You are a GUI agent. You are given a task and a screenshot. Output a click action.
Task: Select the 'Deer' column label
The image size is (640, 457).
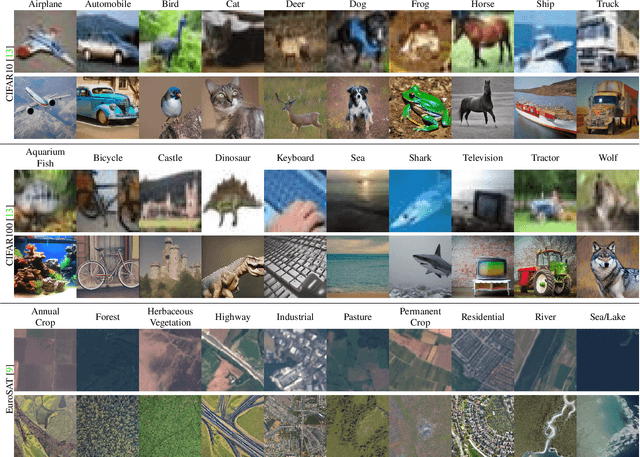tap(295, 4)
